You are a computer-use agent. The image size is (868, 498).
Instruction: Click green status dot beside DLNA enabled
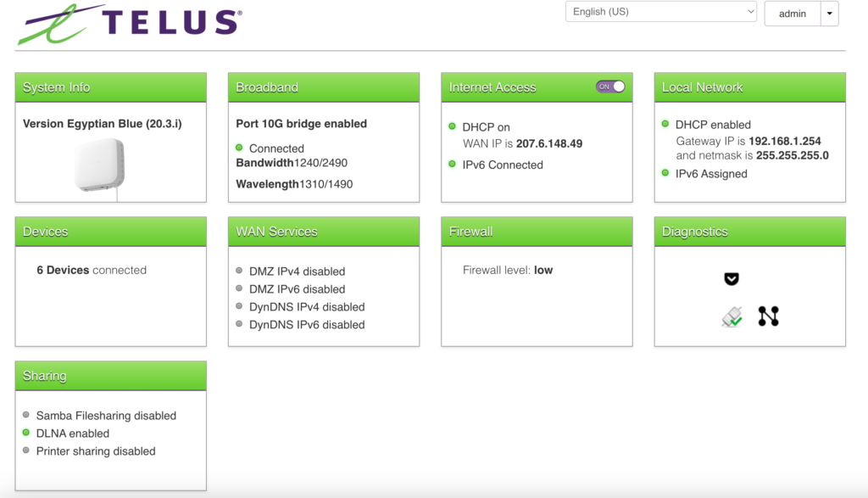coord(26,433)
